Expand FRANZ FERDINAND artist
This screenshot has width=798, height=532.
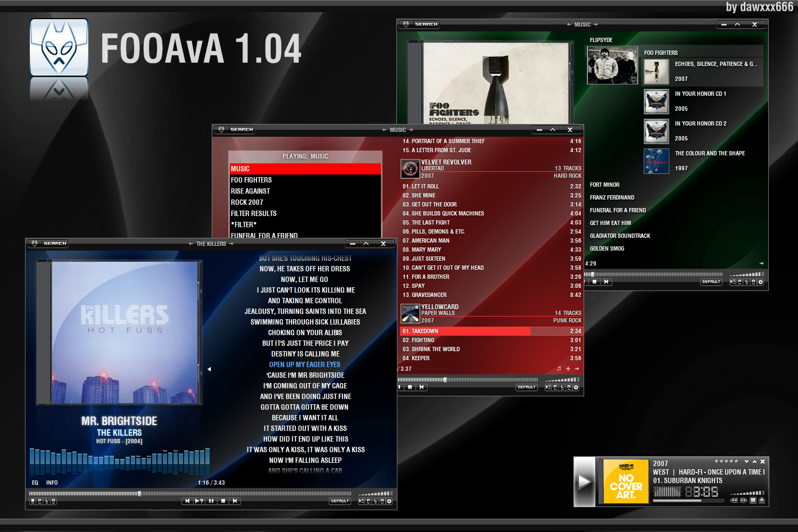pos(612,197)
